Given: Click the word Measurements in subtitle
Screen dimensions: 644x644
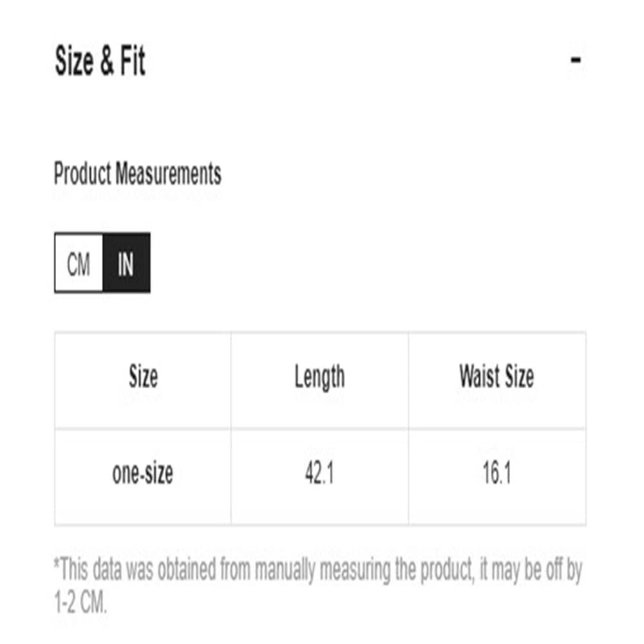Looking at the screenshot, I should coord(168,173).
